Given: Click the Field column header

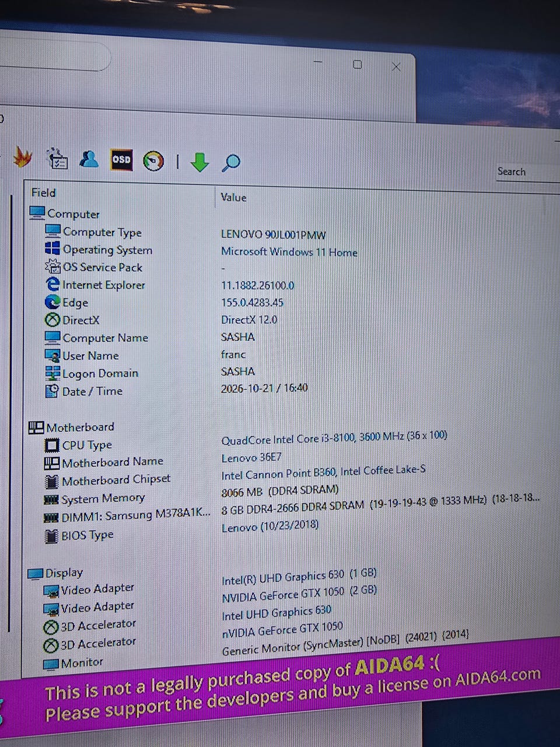Looking at the screenshot, I should pos(43,193).
